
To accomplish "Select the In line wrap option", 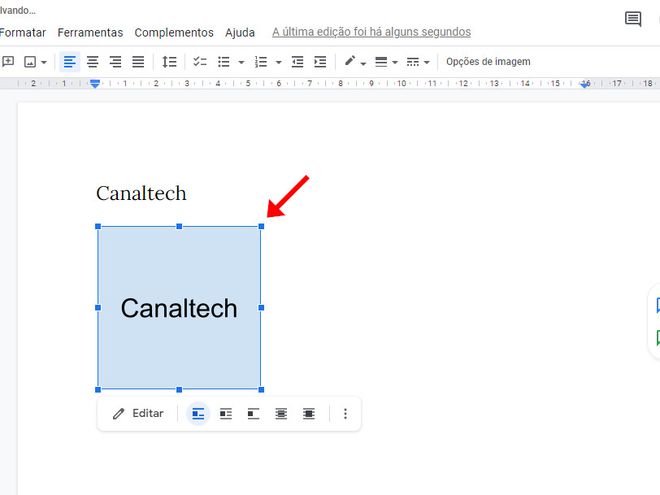I will click(198, 414).
